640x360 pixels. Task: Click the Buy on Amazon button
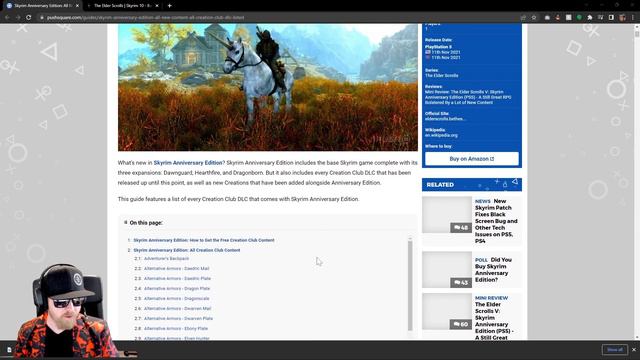coord(472,159)
